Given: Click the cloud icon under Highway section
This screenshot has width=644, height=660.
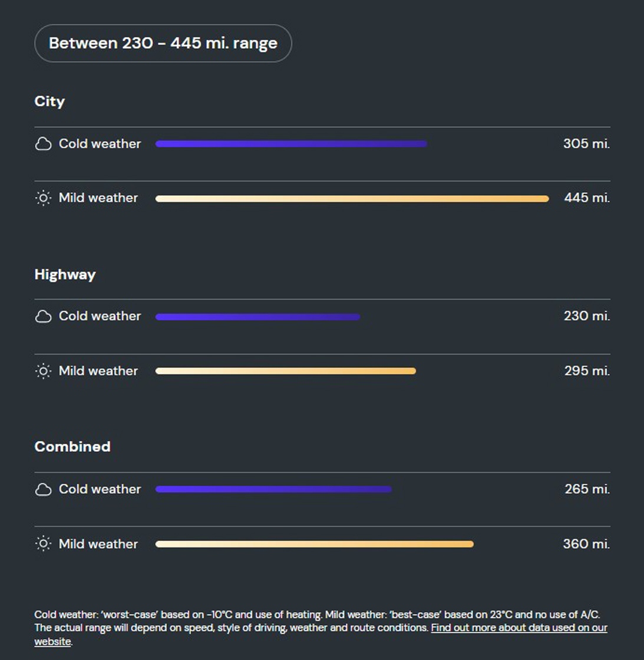Looking at the screenshot, I should (x=43, y=316).
